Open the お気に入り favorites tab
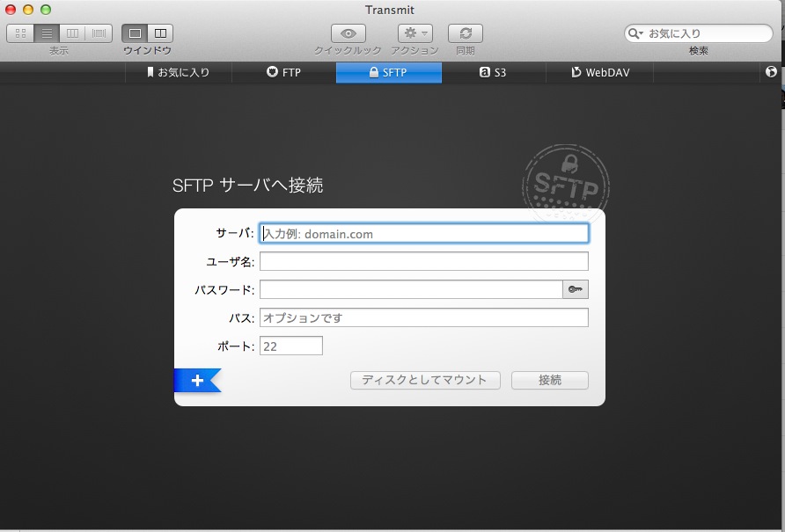Screen dimensions: 785x532 click(x=179, y=73)
